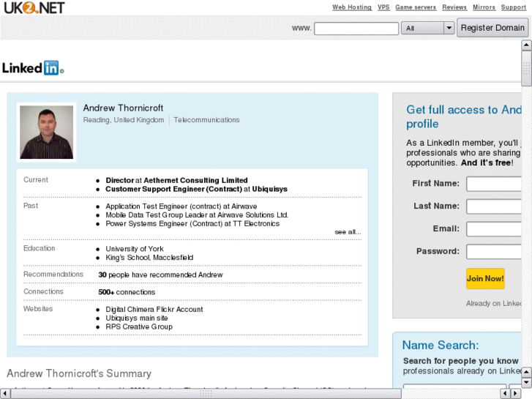
Task: Click the 'Andrew Thornicroft's Summary' heading
Action: coord(79,373)
